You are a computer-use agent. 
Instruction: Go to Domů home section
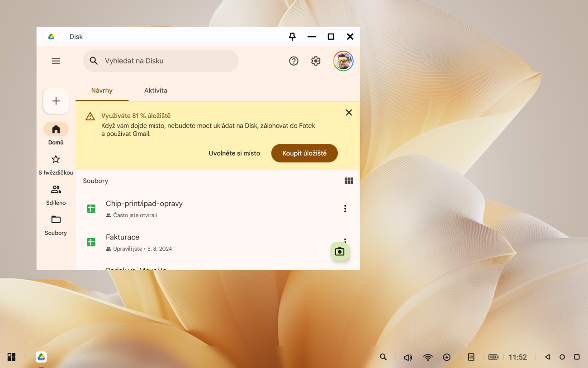click(56, 134)
